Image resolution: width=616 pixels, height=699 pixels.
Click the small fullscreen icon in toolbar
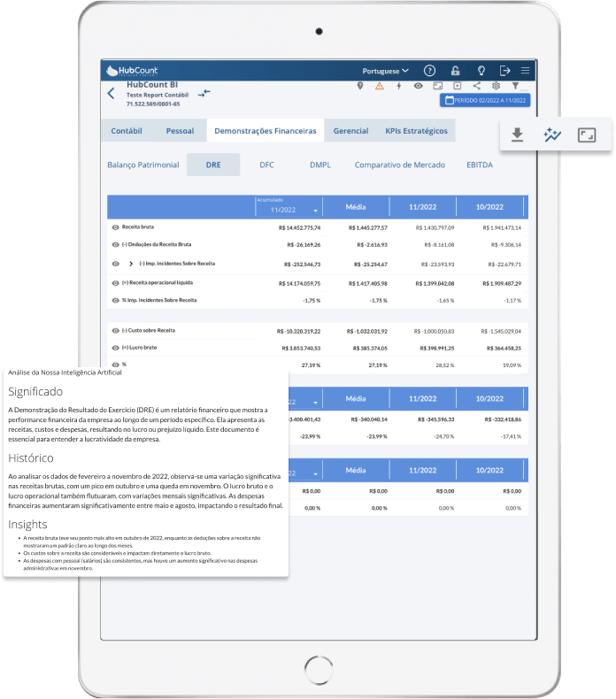[x=438, y=86]
